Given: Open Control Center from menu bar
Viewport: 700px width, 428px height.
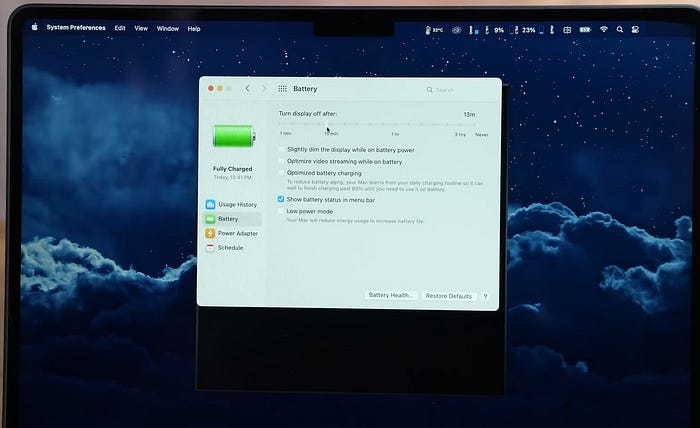Looking at the screenshot, I should [x=635, y=29].
